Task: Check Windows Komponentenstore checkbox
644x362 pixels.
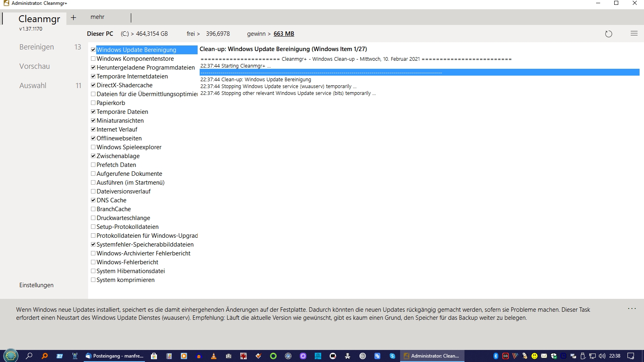Action: tap(93, 59)
